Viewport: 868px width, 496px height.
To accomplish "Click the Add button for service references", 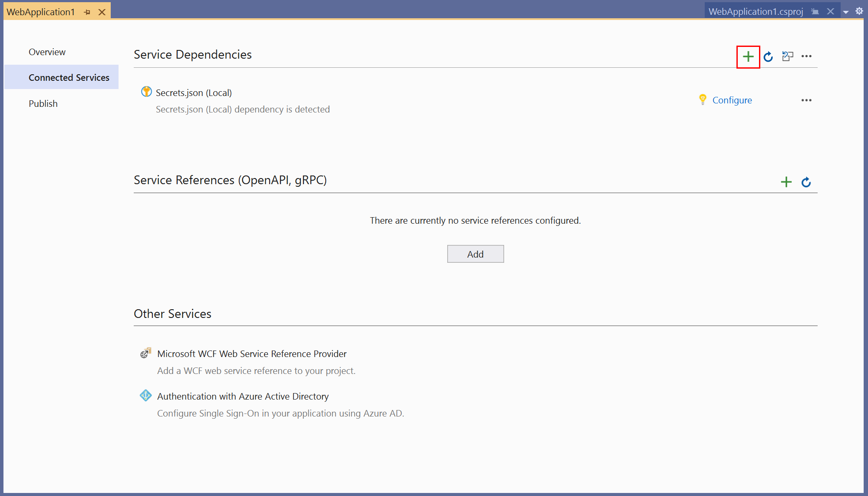I will coord(475,253).
